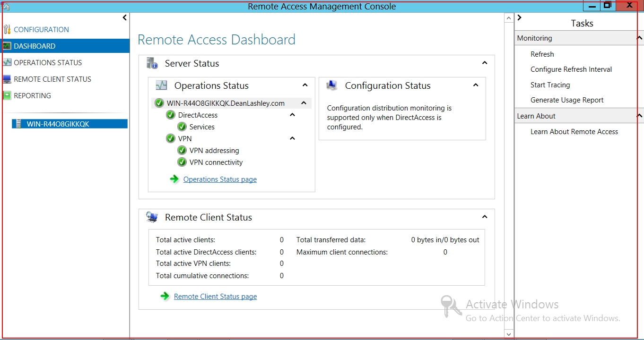644x340 pixels.
Task: Click Generate Usage Report
Action: pos(567,100)
